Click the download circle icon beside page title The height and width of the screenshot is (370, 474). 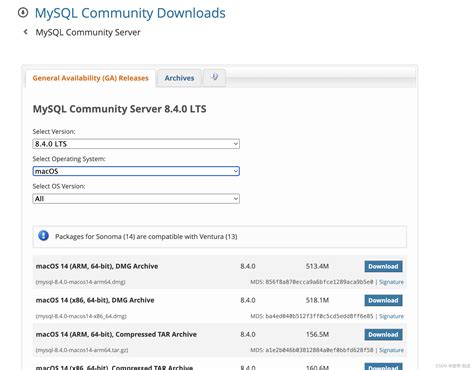23,13
